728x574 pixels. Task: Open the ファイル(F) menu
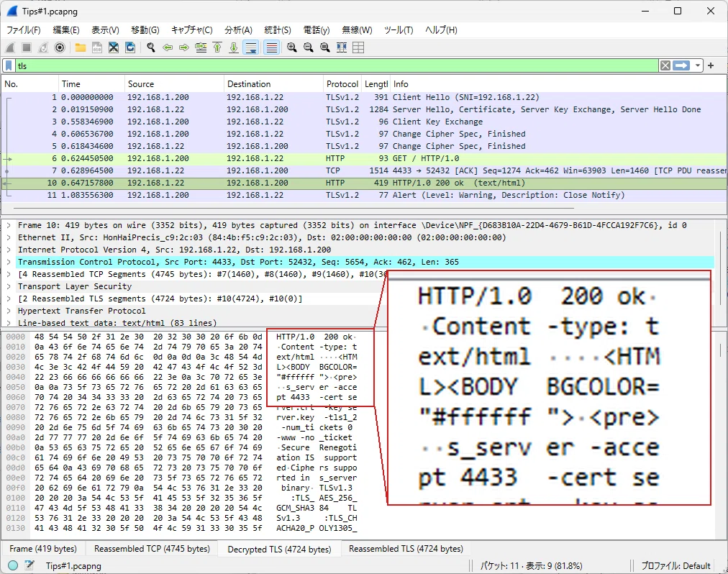click(23, 29)
